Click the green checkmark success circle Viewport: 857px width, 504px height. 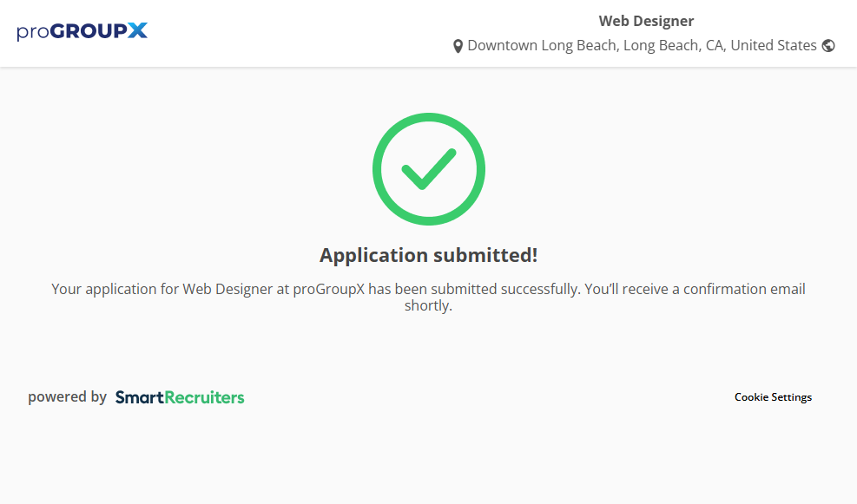pyautogui.click(x=428, y=169)
